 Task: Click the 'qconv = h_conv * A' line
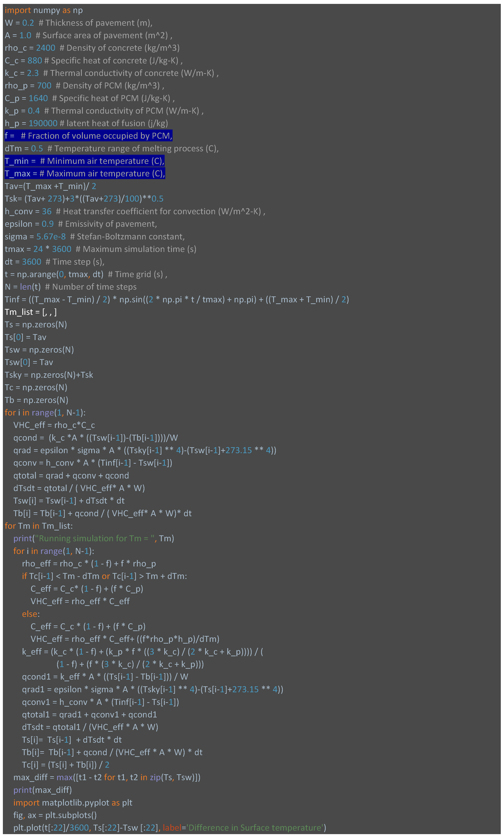coord(93,463)
